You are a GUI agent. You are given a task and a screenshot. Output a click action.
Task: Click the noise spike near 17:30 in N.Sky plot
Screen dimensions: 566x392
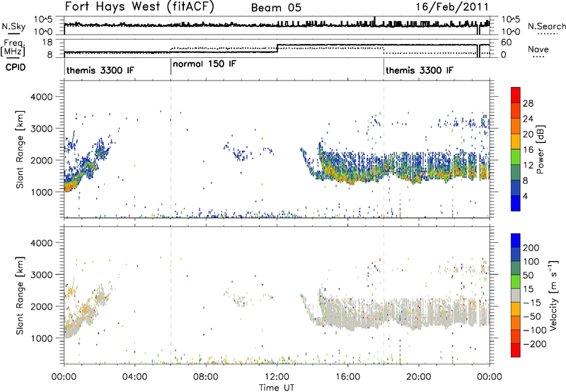(x=375, y=21)
